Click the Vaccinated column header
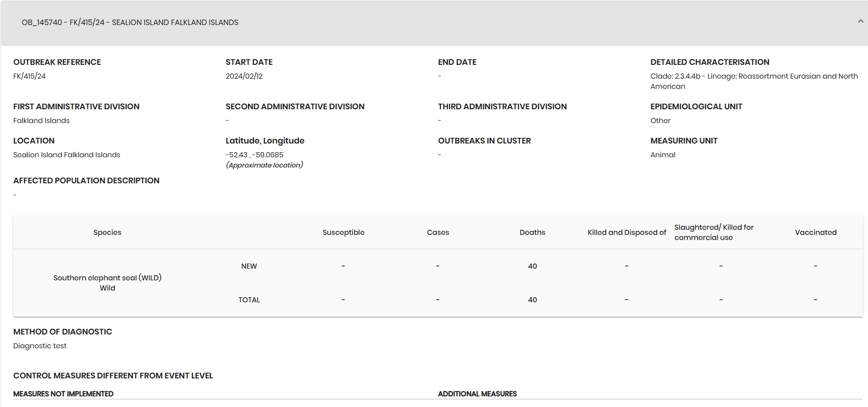This screenshot has height=407, width=868. 815,232
